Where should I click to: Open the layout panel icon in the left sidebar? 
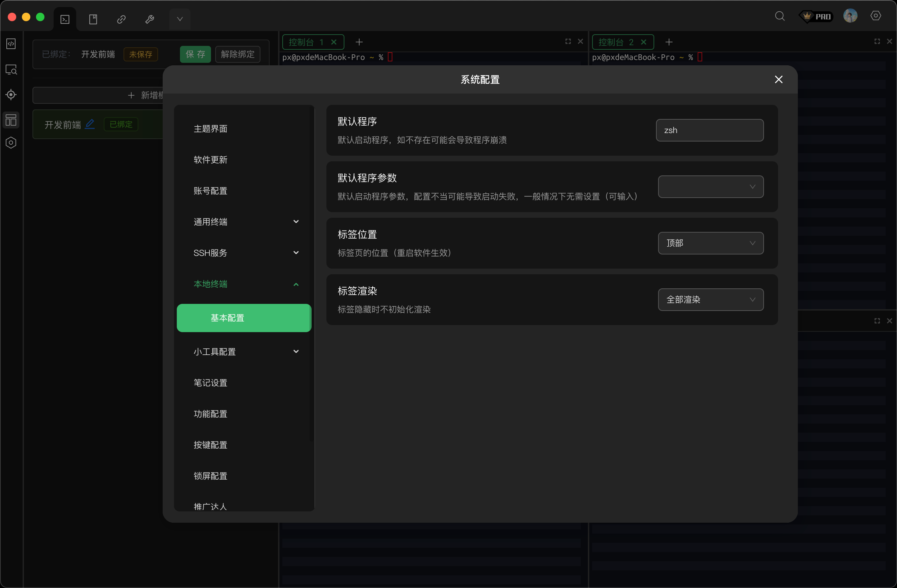point(11,120)
